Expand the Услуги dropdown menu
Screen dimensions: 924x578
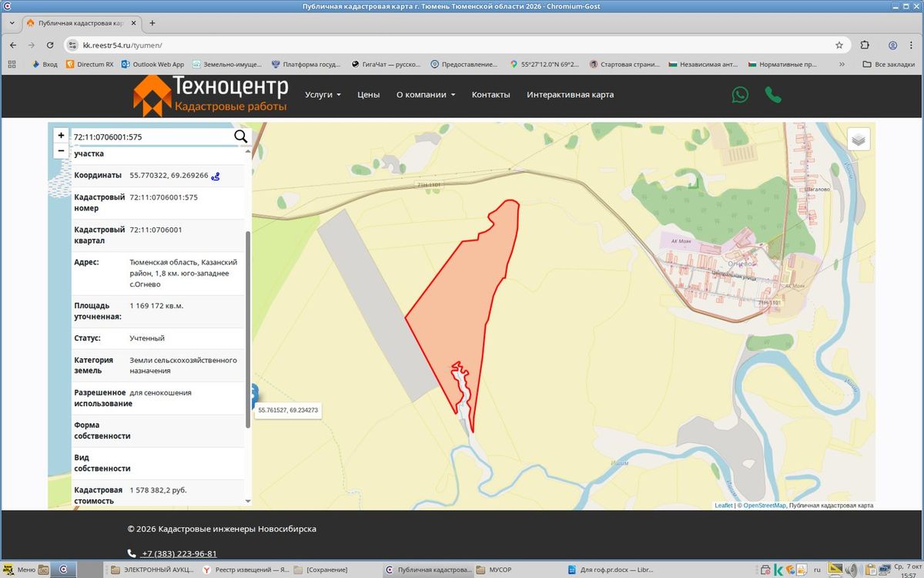pos(323,95)
